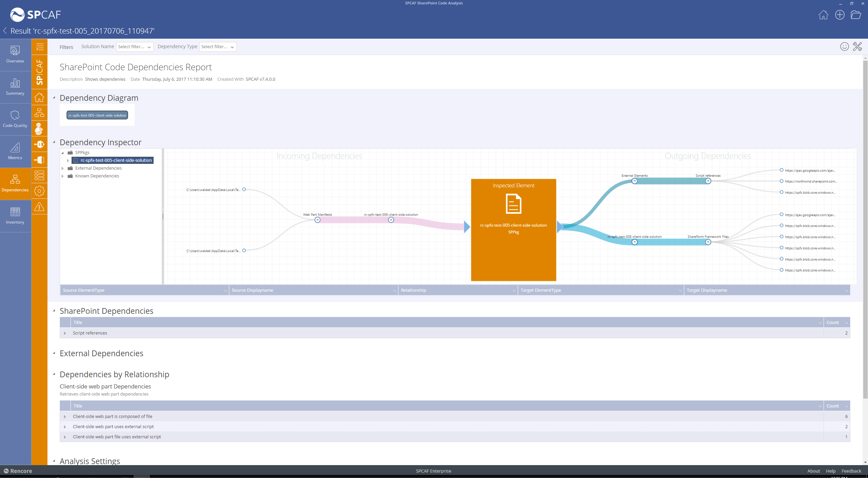Jump to the Dependency Diagram section icon

pyautogui.click(x=39, y=113)
